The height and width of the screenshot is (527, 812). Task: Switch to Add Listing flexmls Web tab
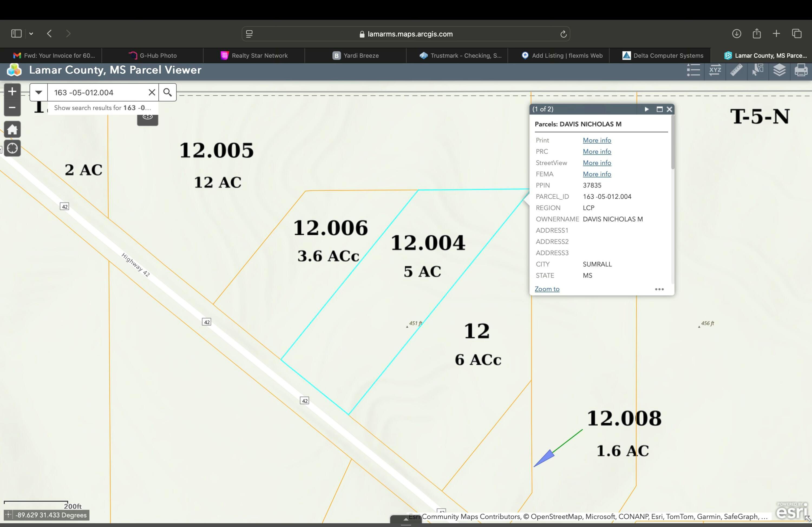click(x=558, y=55)
